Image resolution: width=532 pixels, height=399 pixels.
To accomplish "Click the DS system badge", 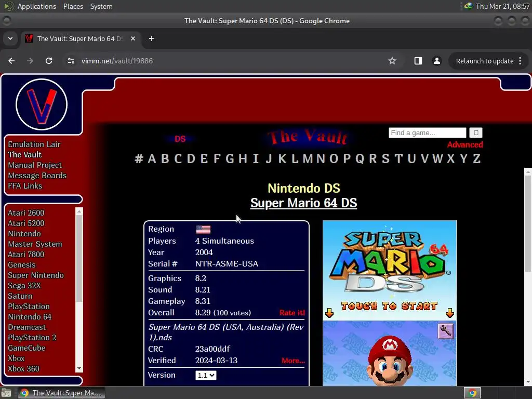I will click(x=180, y=139).
